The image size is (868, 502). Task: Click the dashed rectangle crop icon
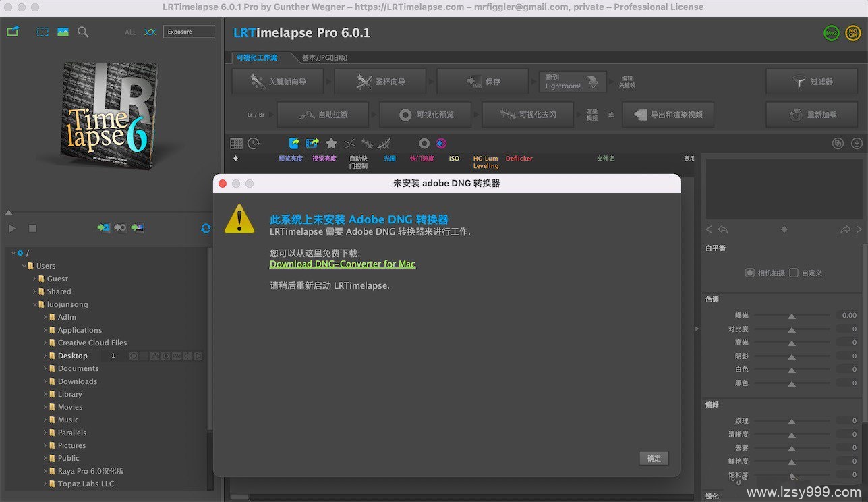tap(42, 32)
